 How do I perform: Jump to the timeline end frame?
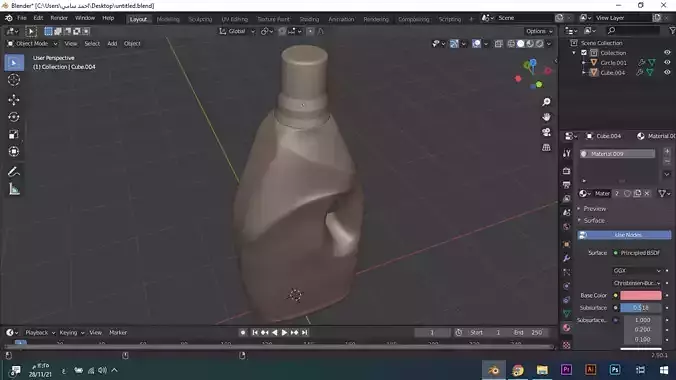304,333
